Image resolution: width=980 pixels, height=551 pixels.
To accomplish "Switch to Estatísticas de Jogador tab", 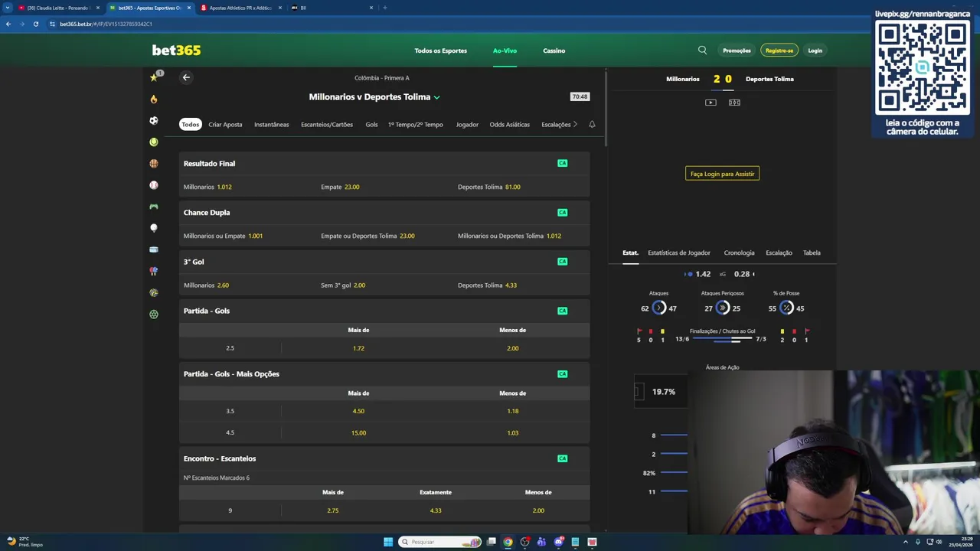I will coord(679,253).
